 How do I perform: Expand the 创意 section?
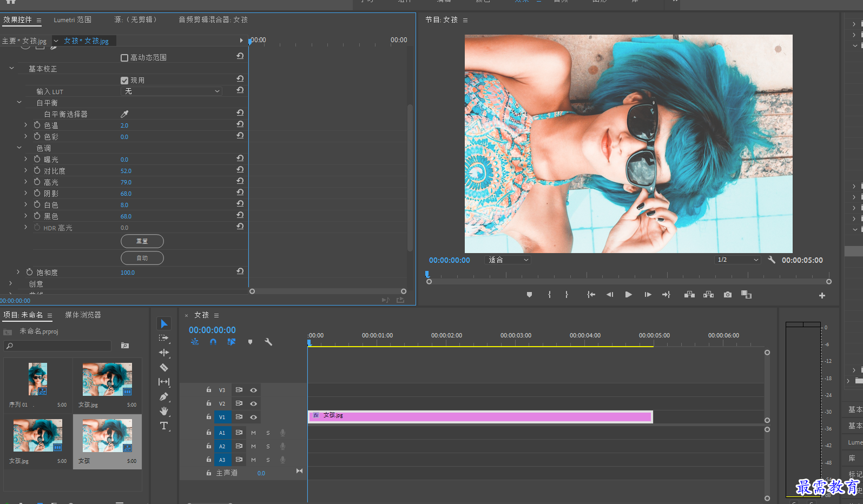(10, 283)
